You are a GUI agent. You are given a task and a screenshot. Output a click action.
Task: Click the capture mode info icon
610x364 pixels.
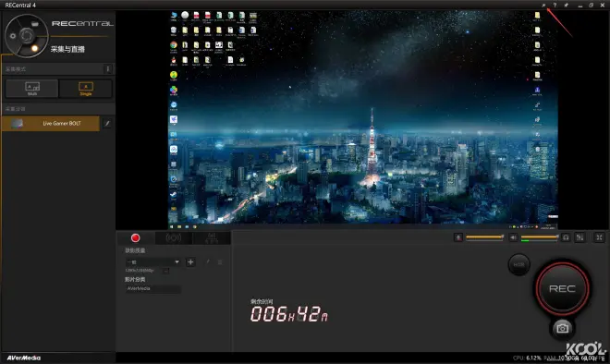coord(108,69)
